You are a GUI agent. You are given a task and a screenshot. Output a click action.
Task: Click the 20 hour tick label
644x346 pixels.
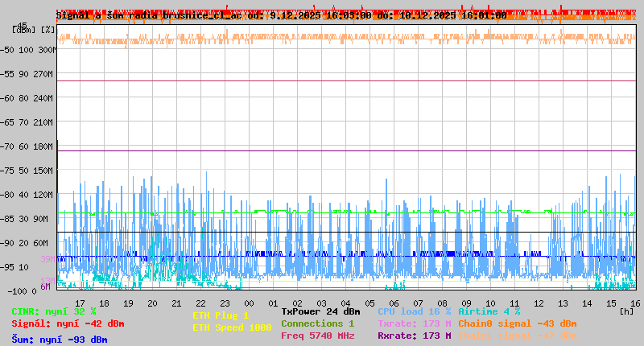pyautogui.click(x=152, y=303)
